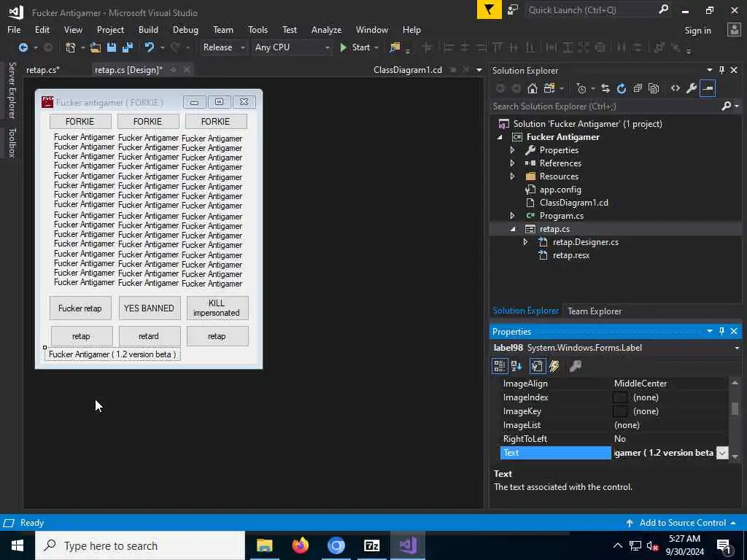Switch to the Team Explorer tab

595,311
